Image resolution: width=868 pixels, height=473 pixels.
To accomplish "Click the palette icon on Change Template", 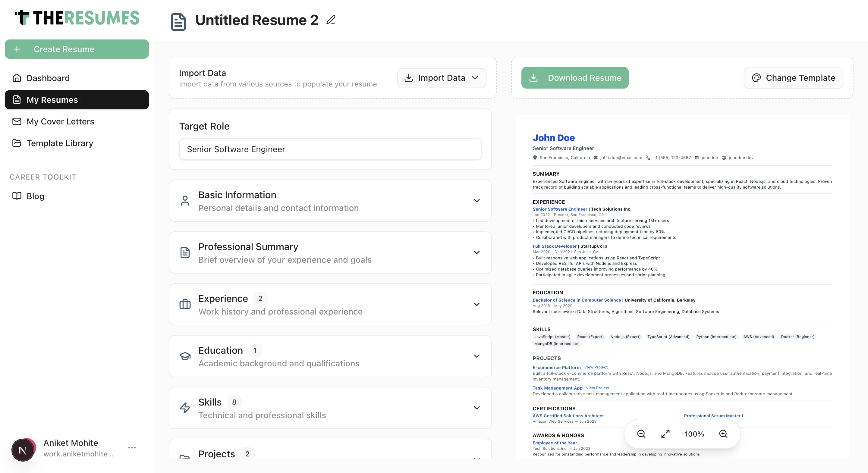I will pos(756,78).
